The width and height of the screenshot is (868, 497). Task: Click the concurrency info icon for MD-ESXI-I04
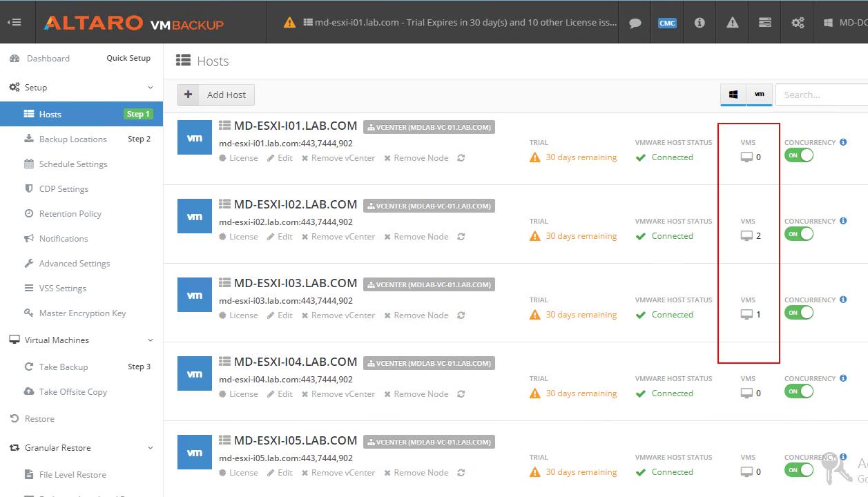coord(843,378)
